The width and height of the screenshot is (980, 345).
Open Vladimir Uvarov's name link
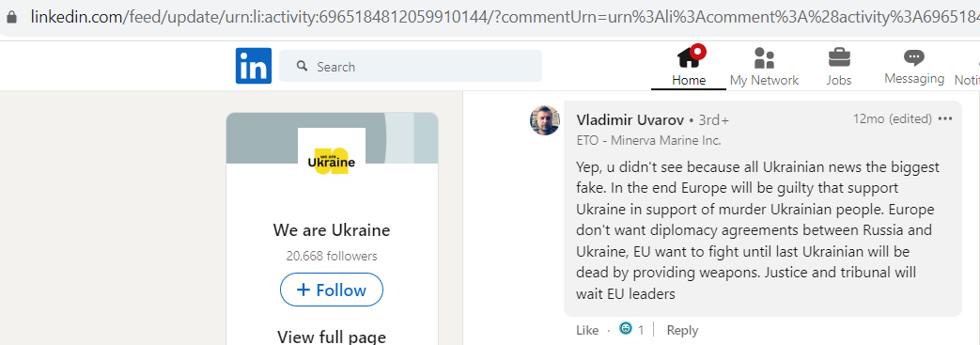click(630, 119)
